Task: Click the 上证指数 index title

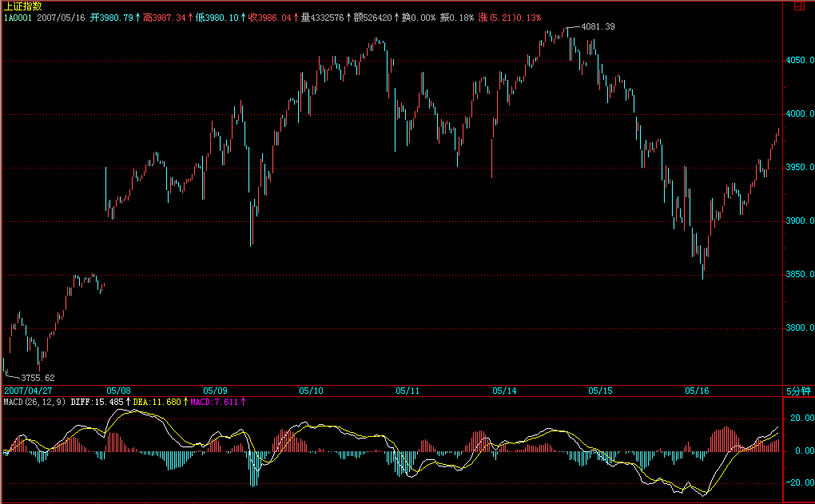Action: (22, 6)
